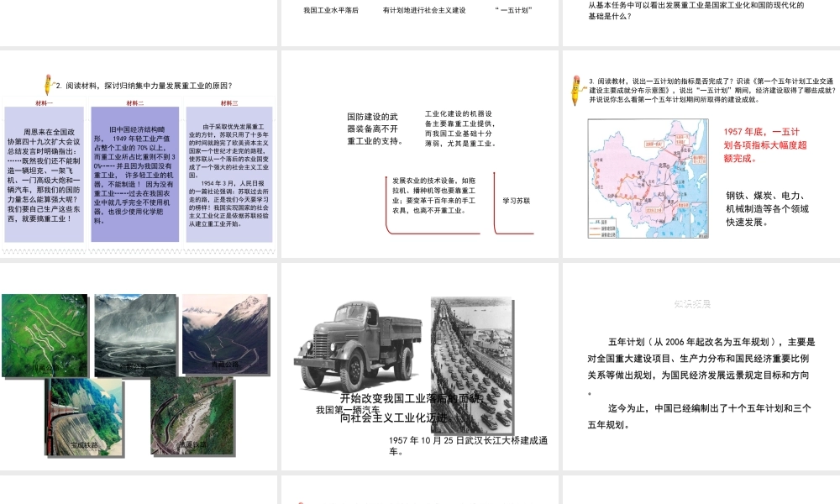
Task: Click the text 我国工业水平落后 on top slide
Action: point(330,10)
